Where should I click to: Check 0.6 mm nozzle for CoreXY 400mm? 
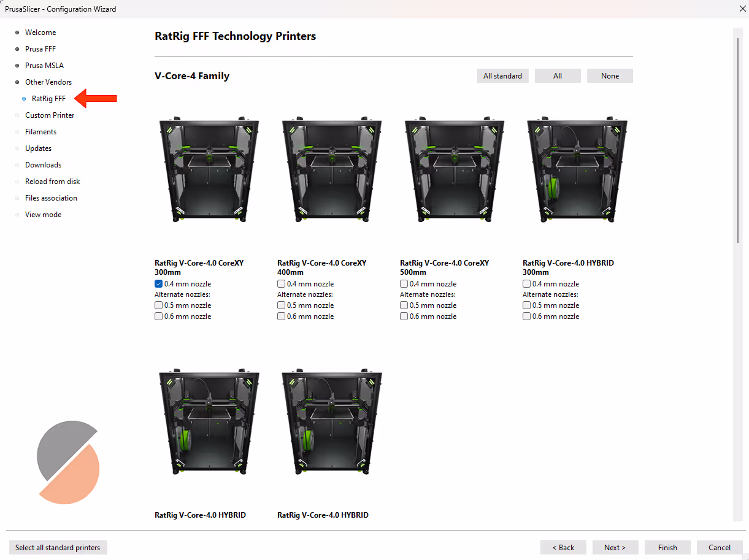click(282, 316)
